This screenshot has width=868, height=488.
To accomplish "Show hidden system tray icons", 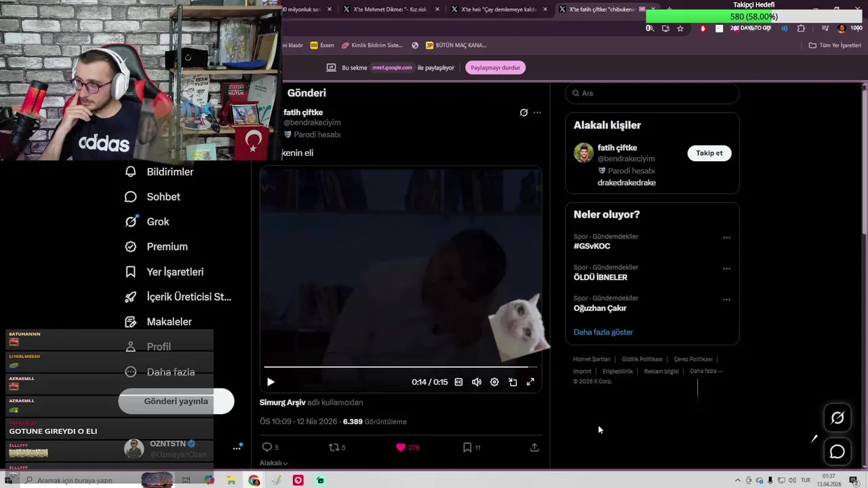I will [738, 481].
